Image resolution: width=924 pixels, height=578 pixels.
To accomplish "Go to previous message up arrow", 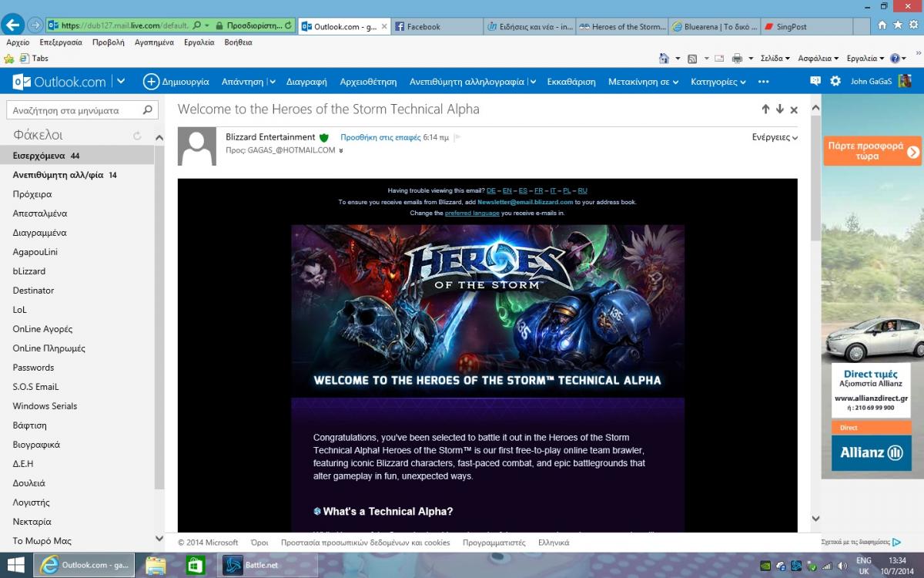I will point(765,109).
